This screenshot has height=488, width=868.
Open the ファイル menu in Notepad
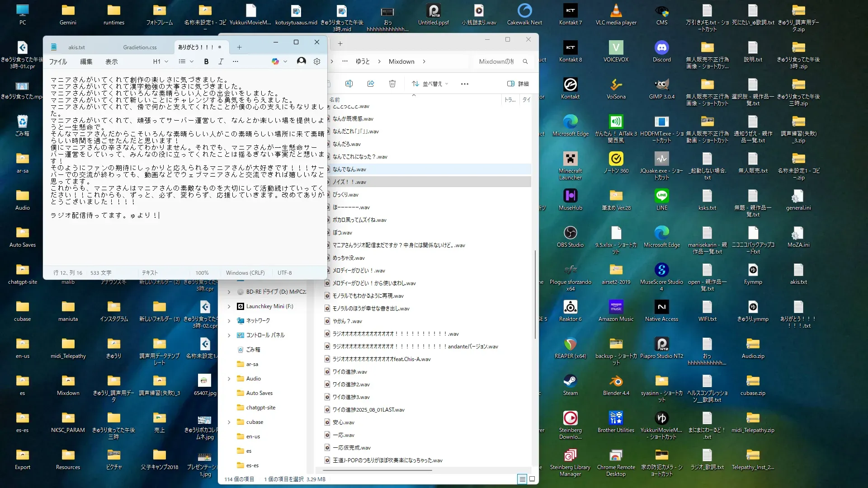pos(58,61)
